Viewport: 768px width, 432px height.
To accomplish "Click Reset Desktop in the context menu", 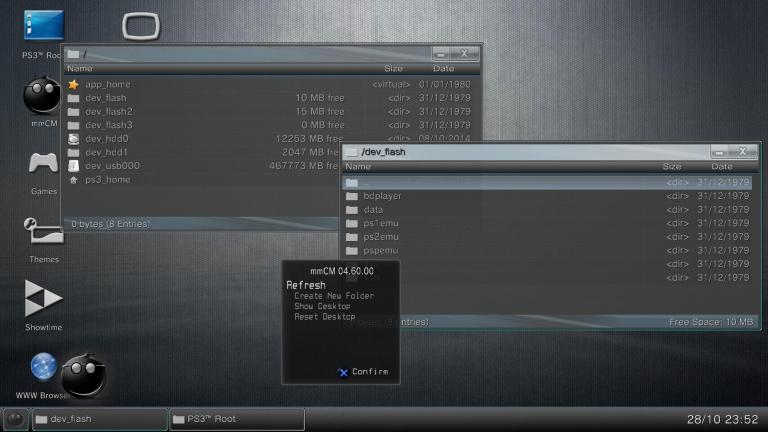I will click(324, 317).
